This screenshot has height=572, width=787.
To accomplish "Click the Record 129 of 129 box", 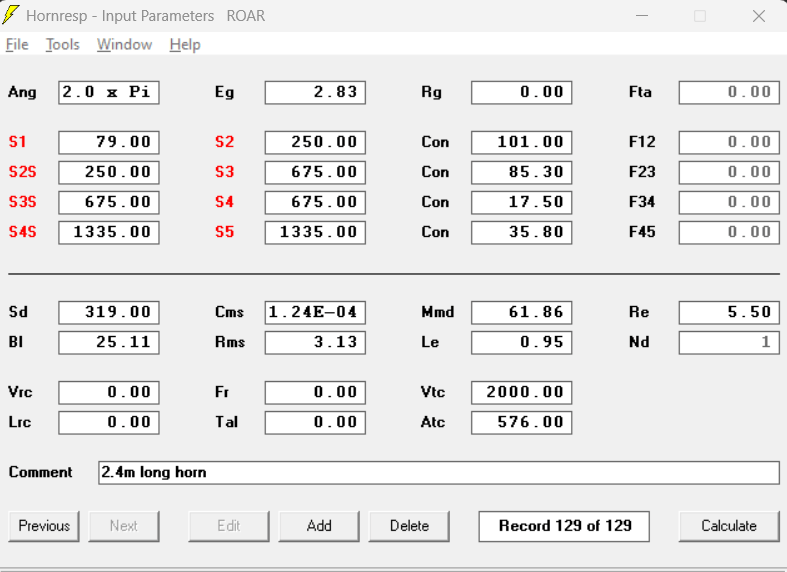I will point(564,526).
